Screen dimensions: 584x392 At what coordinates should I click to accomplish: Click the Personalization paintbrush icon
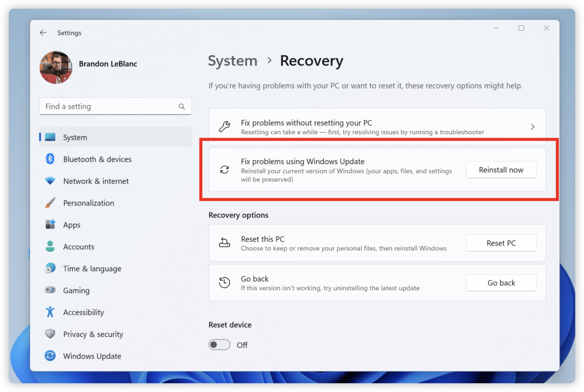pyautogui.click(x=50, y=203)
